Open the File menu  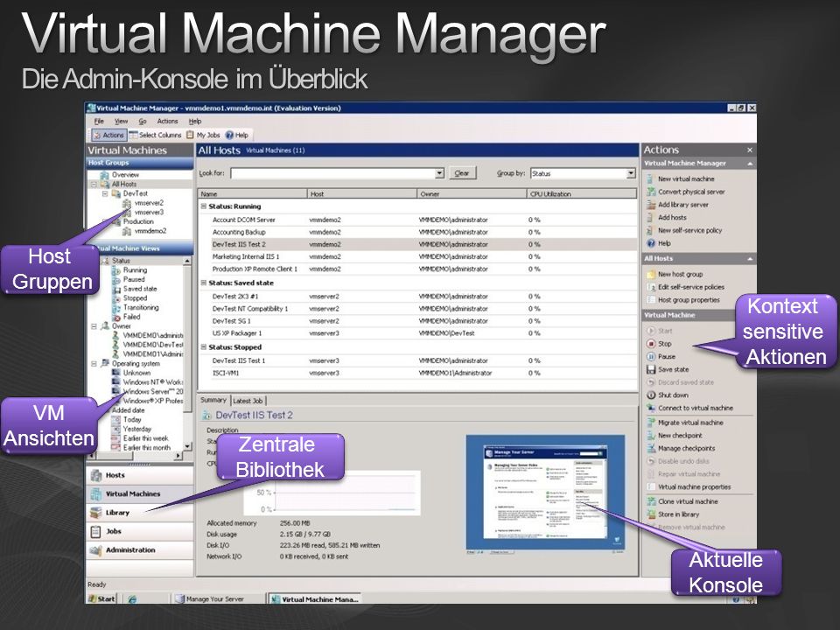click(99, 122)
